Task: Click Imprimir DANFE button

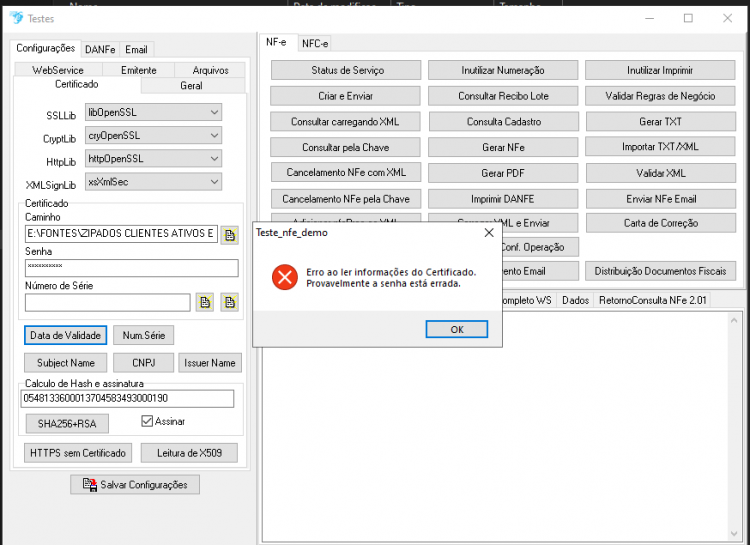Action: (x=503, y=199)
